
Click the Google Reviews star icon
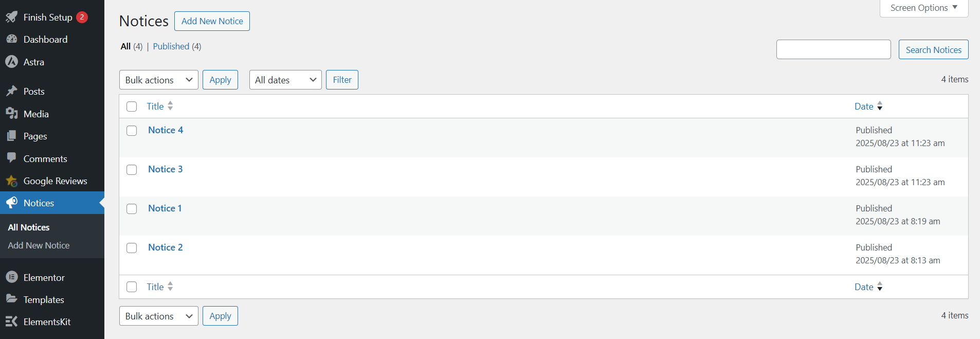(x=11, y=181)
